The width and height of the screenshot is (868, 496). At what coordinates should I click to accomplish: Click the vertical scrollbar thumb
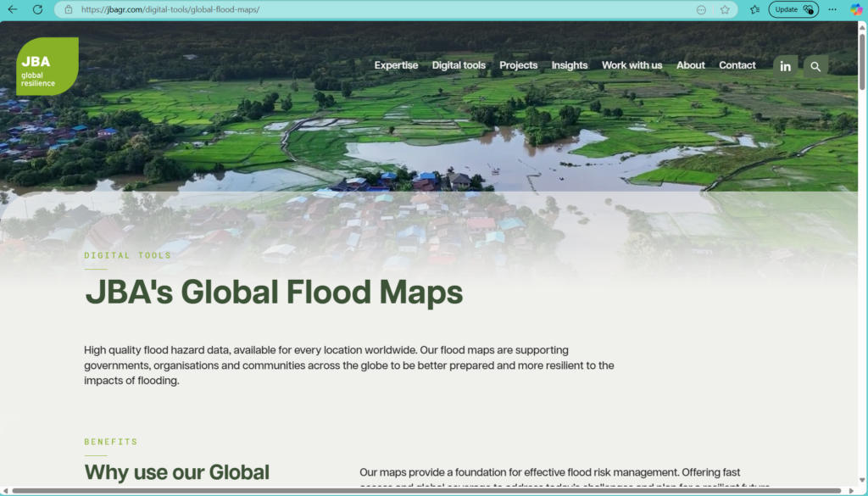pos(862,61)
